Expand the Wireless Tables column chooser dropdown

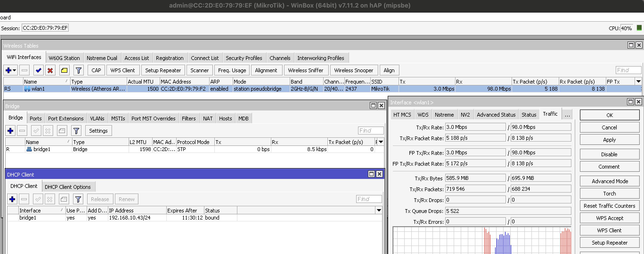[x=638, y=81]
